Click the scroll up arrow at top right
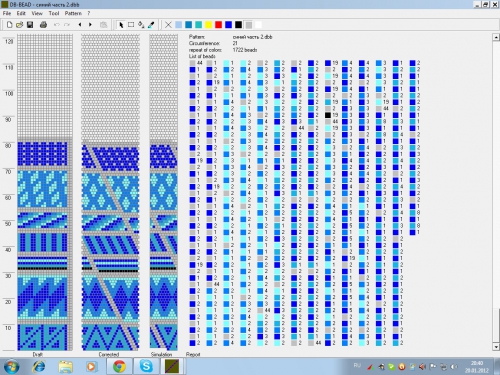 pos(496,37)
